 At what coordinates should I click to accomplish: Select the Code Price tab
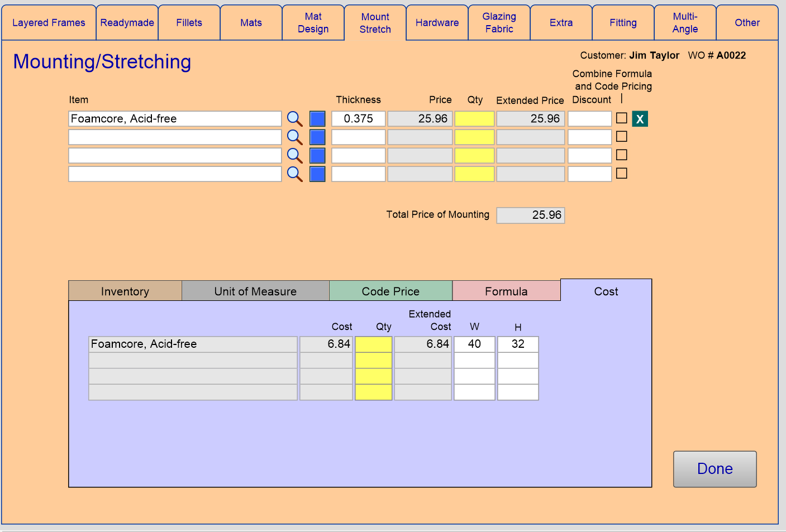click(x=390, y=291)
